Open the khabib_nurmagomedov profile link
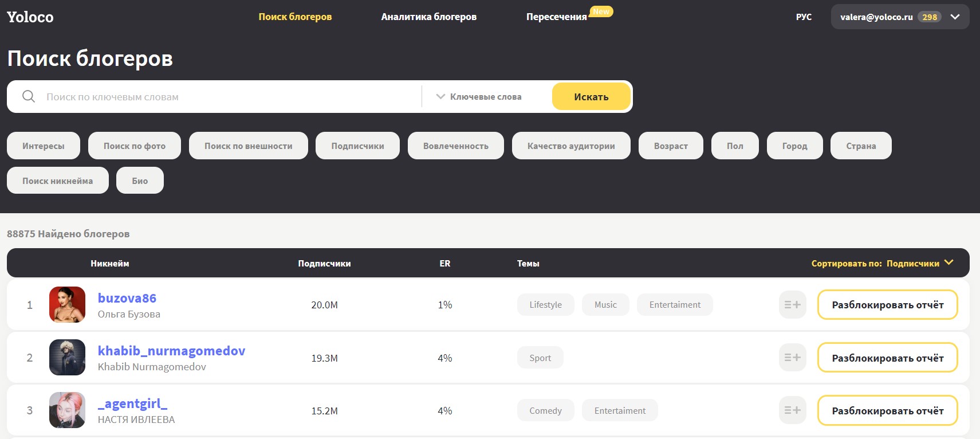Image resolution: width=980 pixels, height=439 pixels. coord(171,351)
